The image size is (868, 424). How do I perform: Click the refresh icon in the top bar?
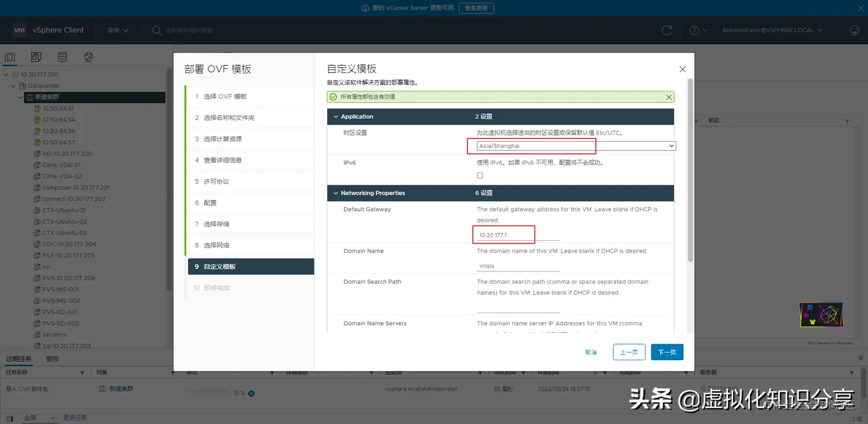tap(666, 30)
